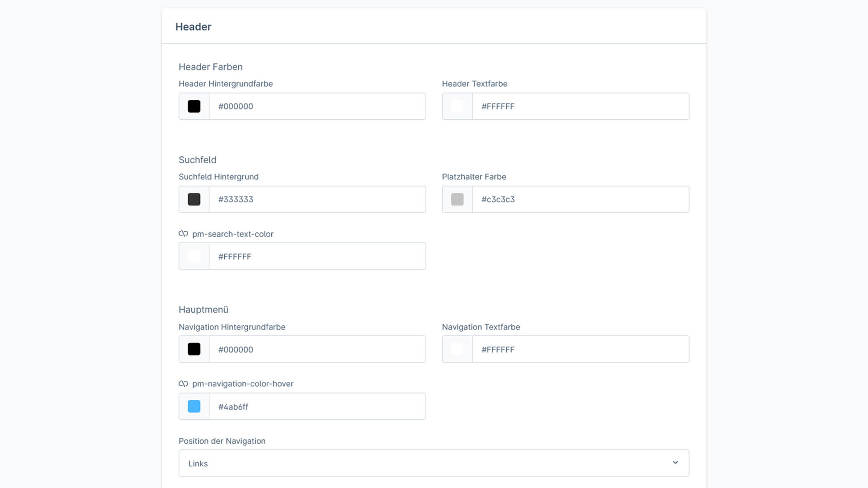The image size is (868, 488).
Task: Click the inheritance icon next to pm-navigation-color-hover
Action: coord(183,384)
